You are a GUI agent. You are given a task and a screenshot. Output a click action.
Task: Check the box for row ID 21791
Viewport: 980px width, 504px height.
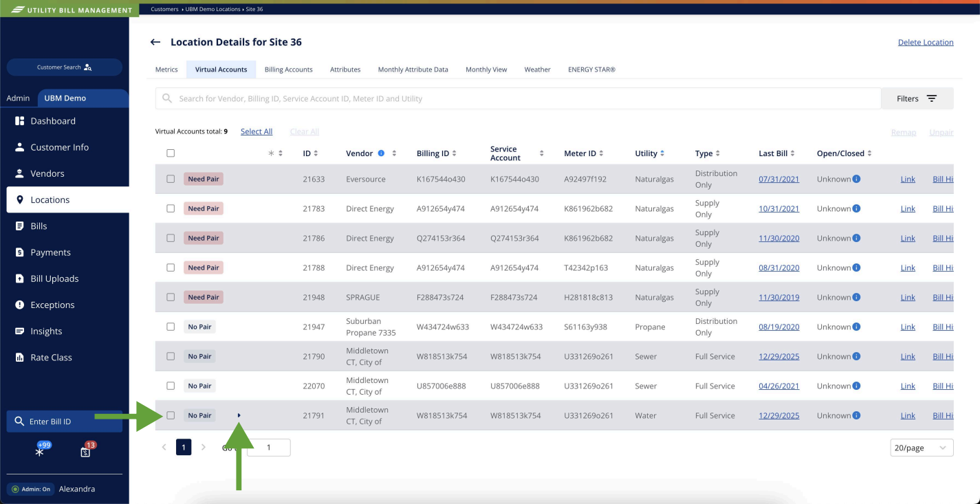tap(171, 415)
